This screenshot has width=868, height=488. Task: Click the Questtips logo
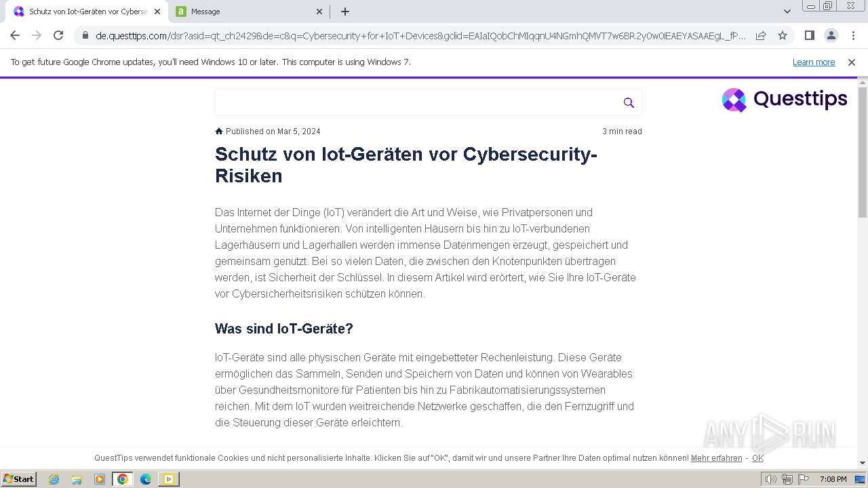(x=784, y=100)
